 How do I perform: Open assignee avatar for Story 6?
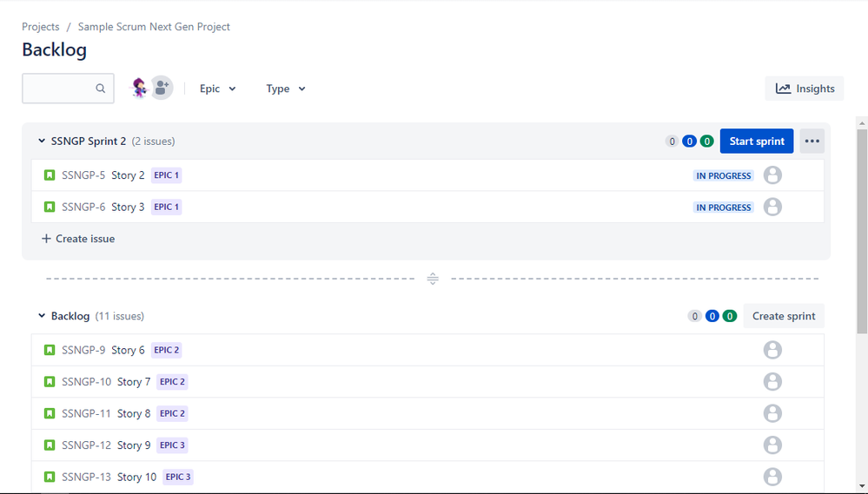(772, 350)
